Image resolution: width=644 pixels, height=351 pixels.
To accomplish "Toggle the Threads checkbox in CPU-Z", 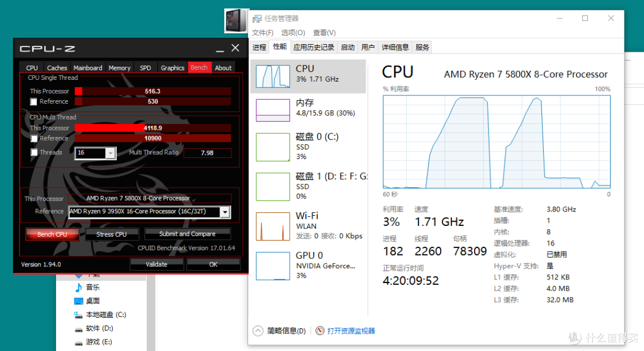I will (x=34, y=152).
